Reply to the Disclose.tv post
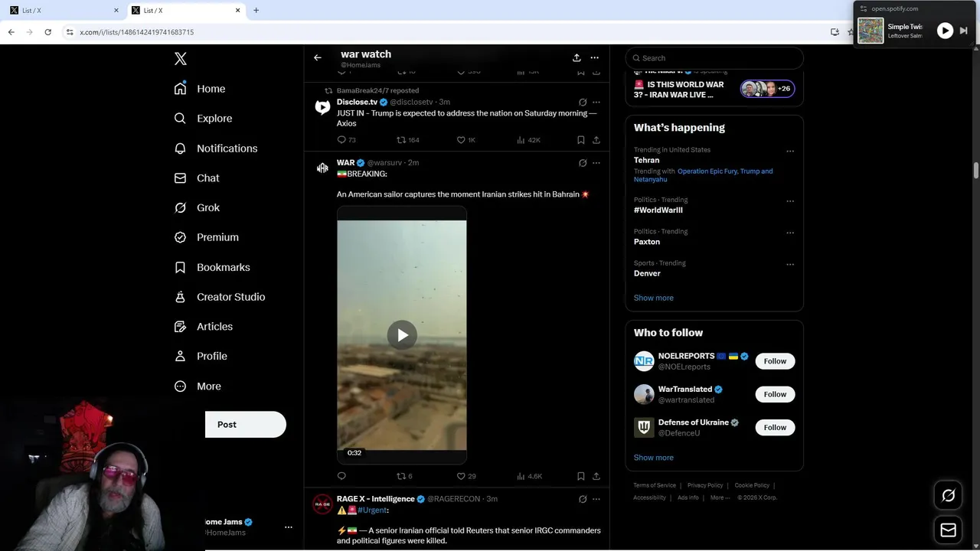The height and width of the screenshot is (551, 980). pyautogui.click(x=346, y=140)
